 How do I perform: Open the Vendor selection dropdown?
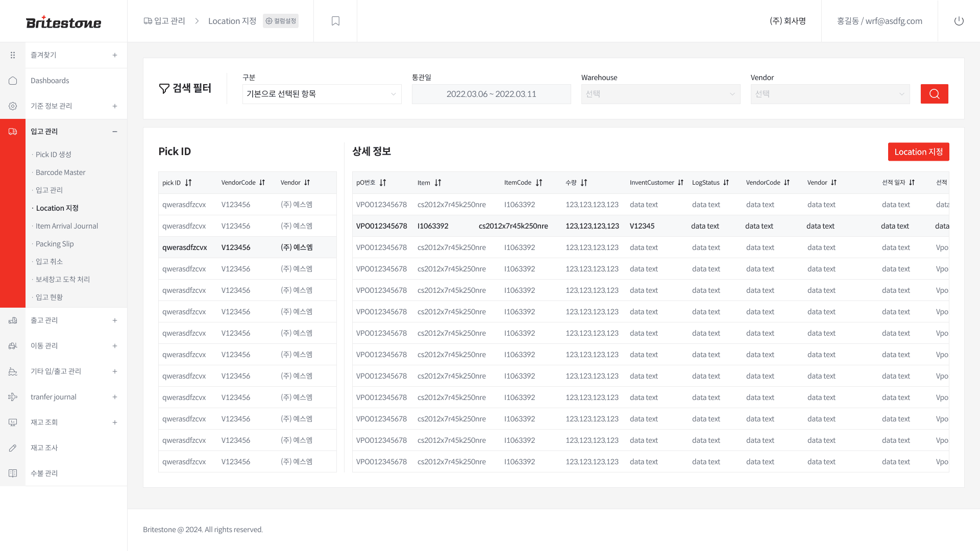coord(830,94)
